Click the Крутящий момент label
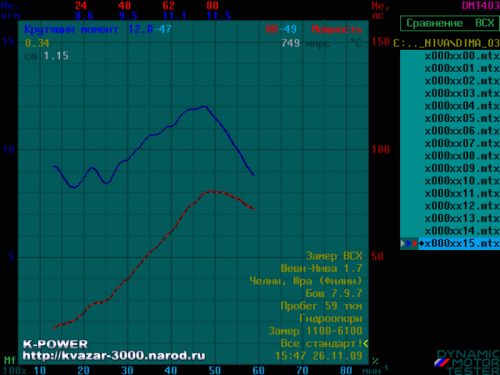Screen dimensions: 500x375 (x=71, y=30)
